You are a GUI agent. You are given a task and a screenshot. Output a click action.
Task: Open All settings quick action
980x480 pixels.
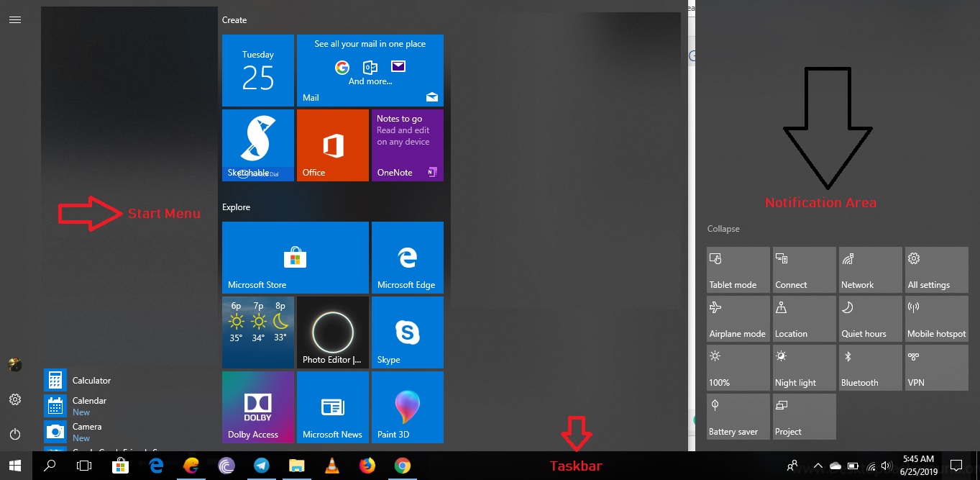click(x=936, y=268)
